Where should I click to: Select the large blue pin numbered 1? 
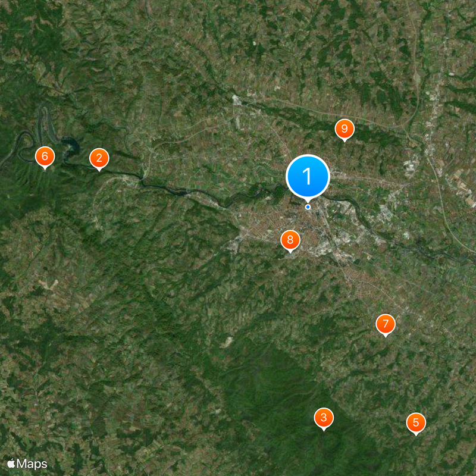[x=308, y=177]
